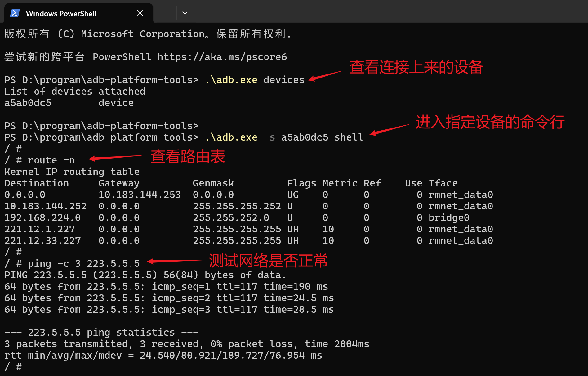Click the red annotation 测试网络是否正常
Viewport: 588px width, 376px height.
[x=268, y=260]
